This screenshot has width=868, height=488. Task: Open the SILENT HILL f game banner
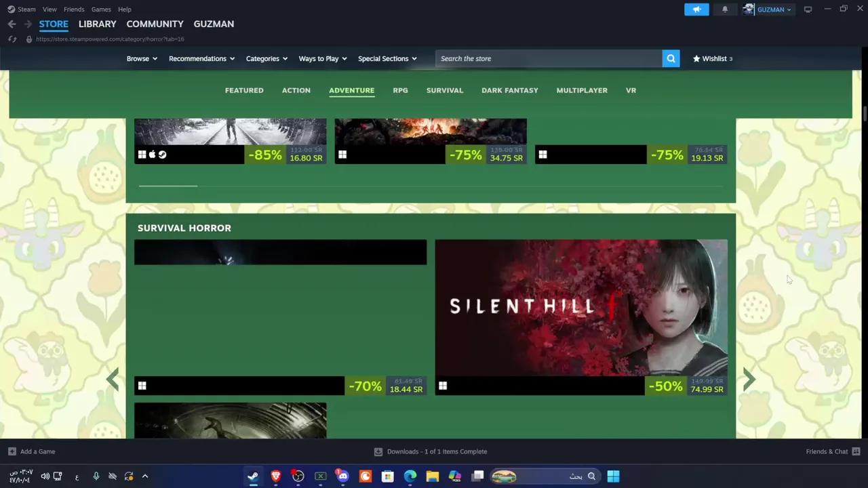(x=581, y=307)
